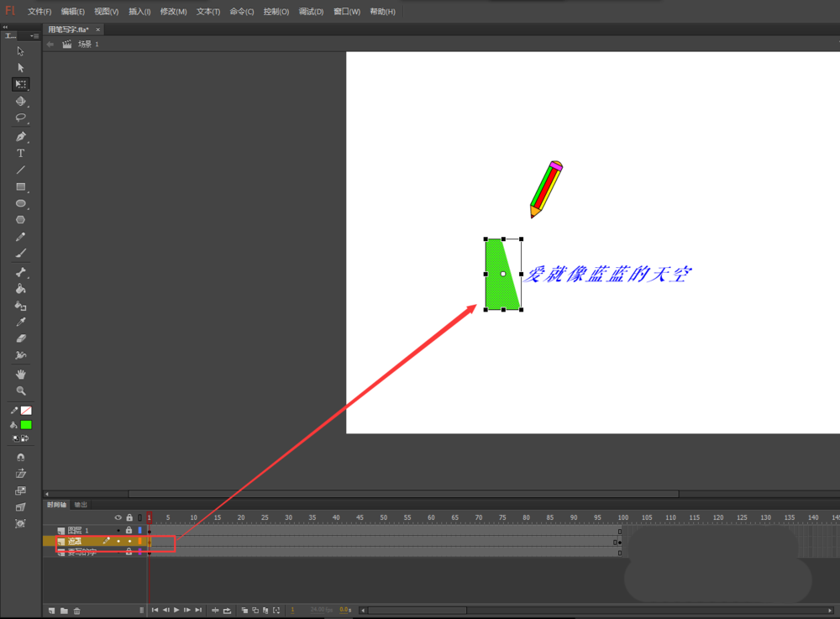
Task: Select the Pencil tool
Action: (20, 237)
